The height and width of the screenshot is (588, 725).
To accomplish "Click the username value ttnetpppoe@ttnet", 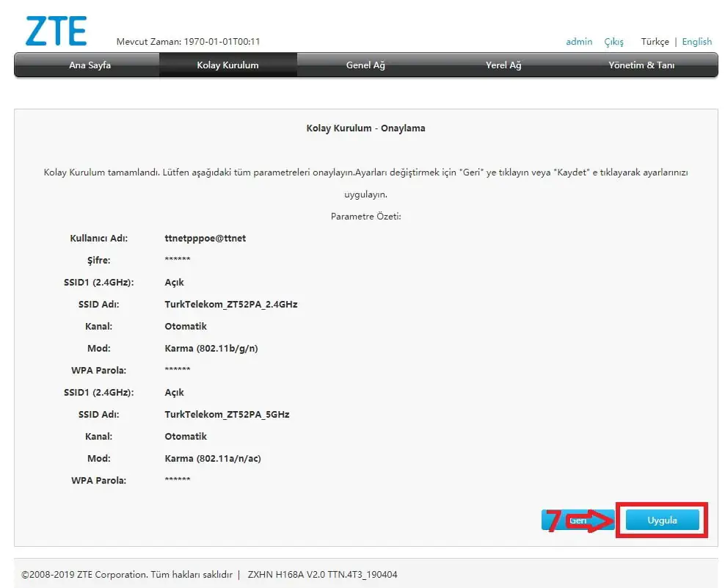I will pos(205,239).
